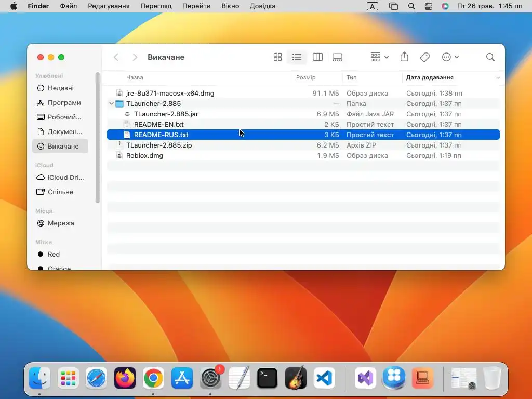Select Roblox.dmg file
The width and height of the screenshot is (532, 399).
click(303, 155)
